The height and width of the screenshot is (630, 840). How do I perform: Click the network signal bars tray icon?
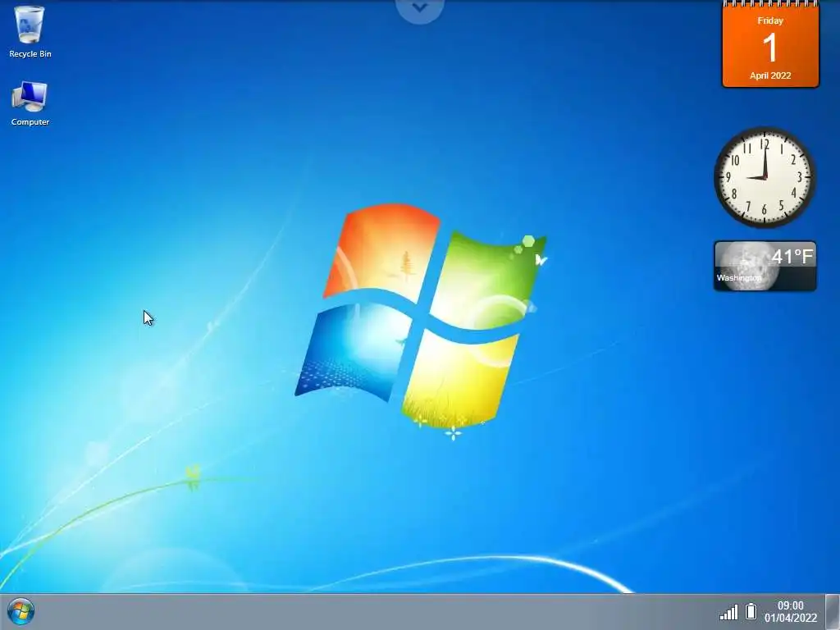coord(728,612)
